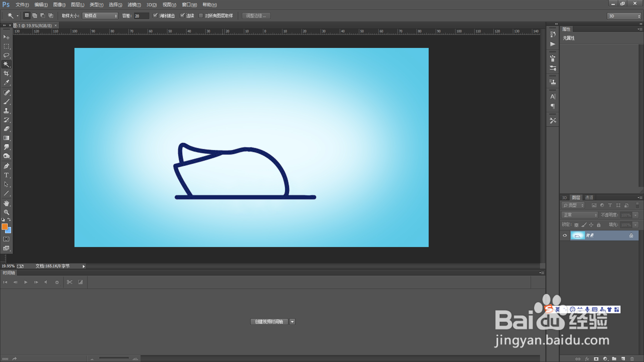Enable 对所有图层取样 checkbox
This screenshot has height=362, width=644.
pos(201,16)
